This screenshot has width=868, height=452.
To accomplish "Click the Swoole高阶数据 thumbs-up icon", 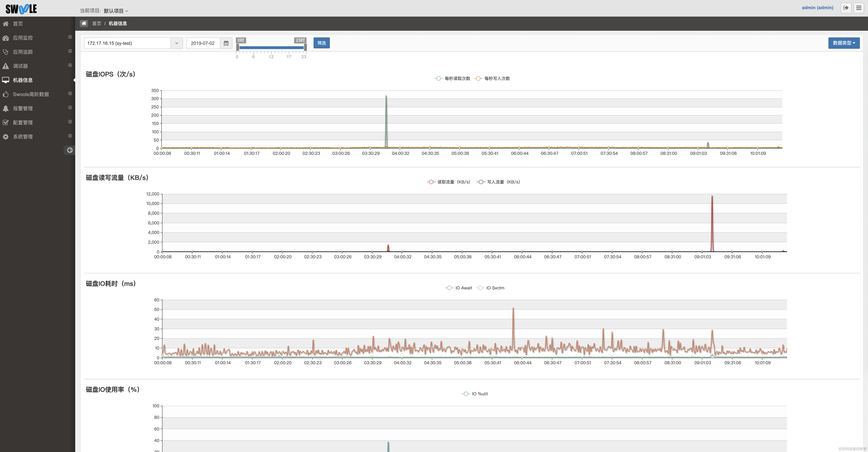I will click(6, 94).
